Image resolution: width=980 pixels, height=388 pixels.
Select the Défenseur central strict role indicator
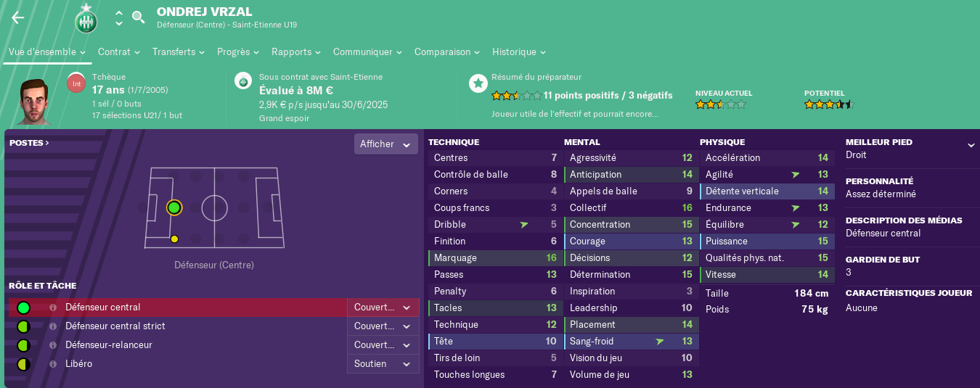tap(23, 326)
